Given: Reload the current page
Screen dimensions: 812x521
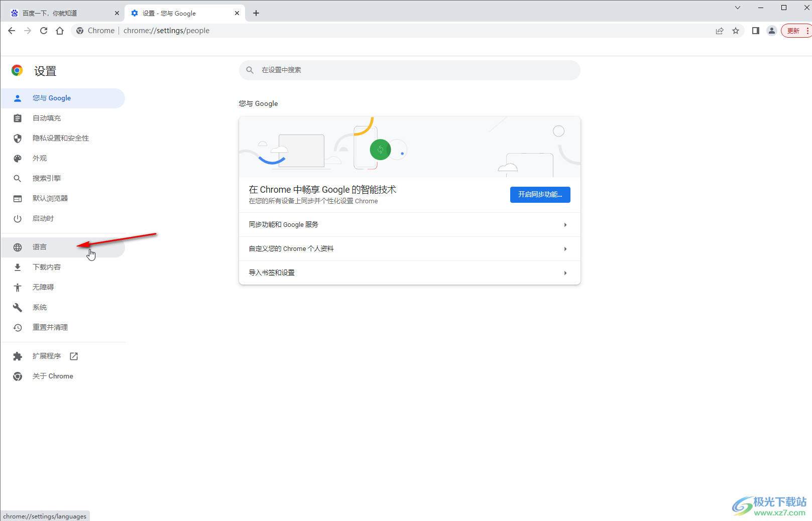Looking at the screenshot, I should 44,31.
